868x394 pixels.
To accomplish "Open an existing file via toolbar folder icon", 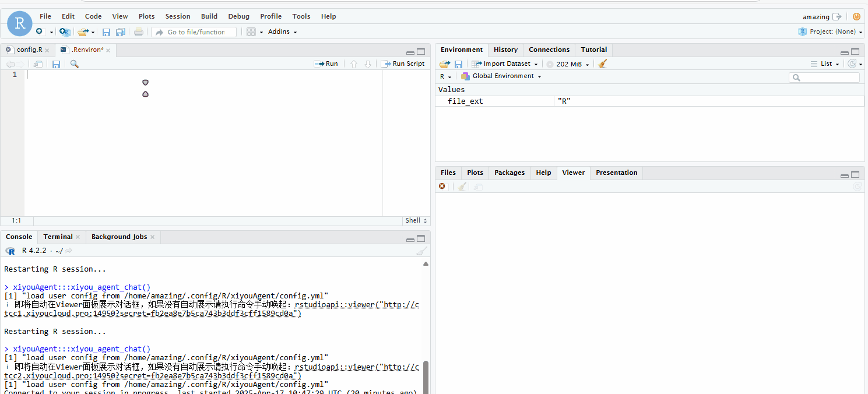I will (x=84, y=31).
